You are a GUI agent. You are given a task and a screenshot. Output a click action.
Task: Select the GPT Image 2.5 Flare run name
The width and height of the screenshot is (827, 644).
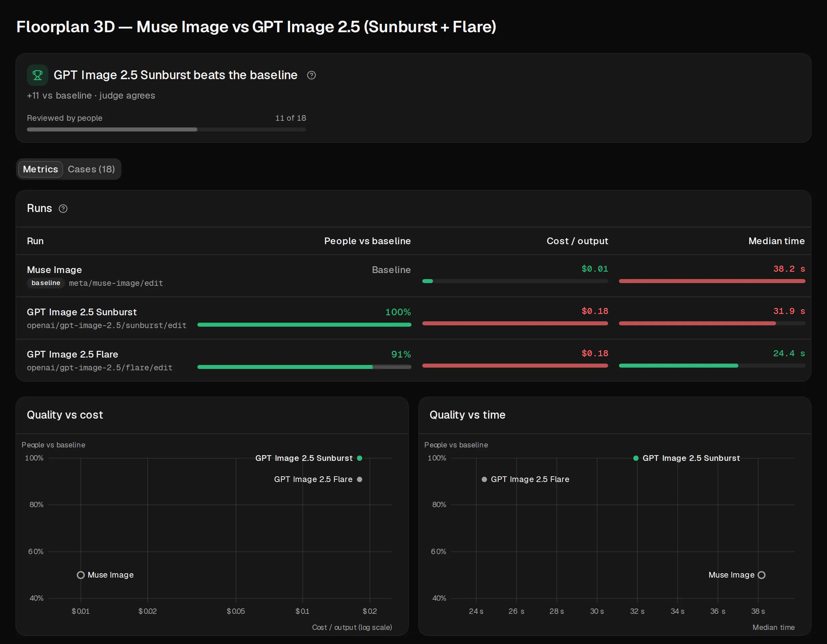[x=72, y=354]
